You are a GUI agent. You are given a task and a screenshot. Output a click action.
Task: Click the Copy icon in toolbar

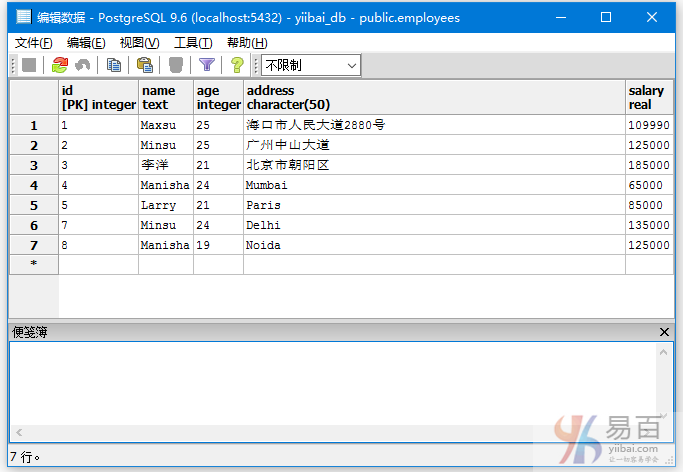(114, 65)
